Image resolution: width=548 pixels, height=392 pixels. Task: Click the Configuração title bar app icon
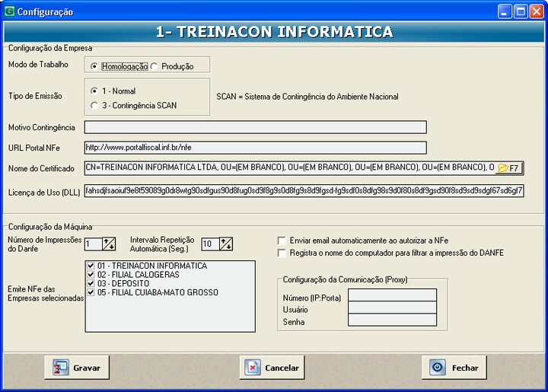pos(9,11)
